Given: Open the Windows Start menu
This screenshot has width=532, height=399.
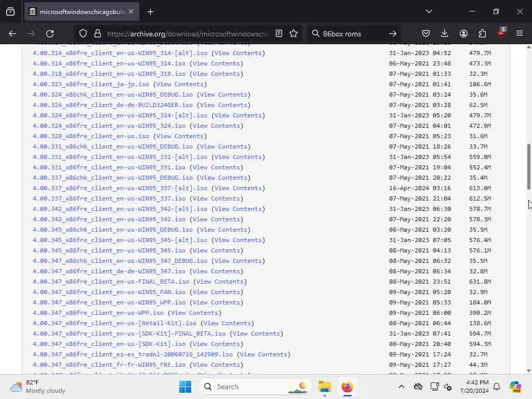Looking at the screenshot, I should 185,387.
